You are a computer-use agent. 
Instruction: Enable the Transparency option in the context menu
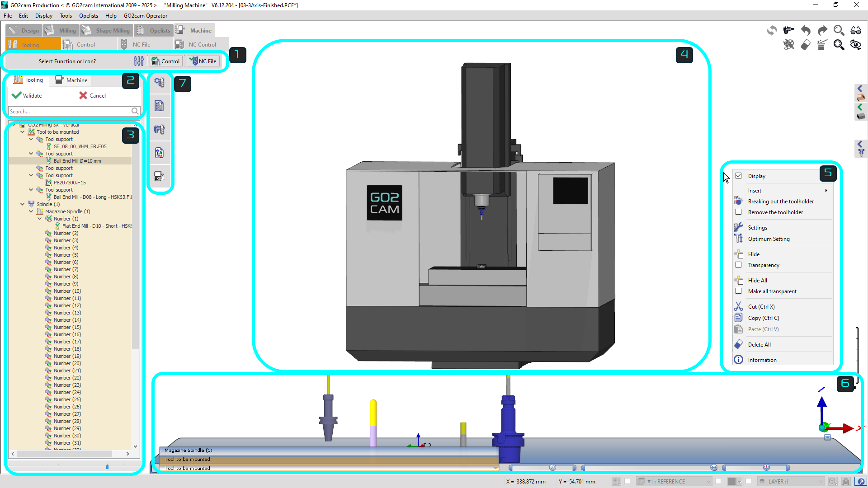point(740,265)
